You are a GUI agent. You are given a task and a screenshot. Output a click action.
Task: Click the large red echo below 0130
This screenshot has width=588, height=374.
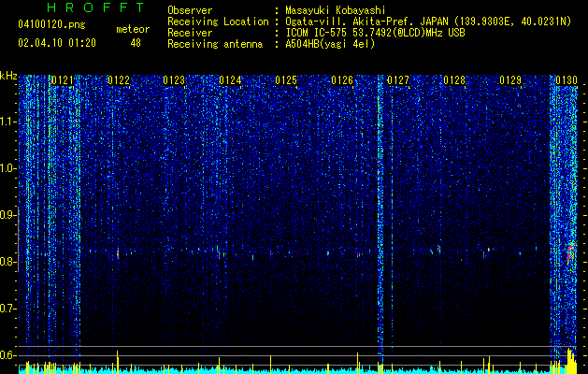(571, 252)
